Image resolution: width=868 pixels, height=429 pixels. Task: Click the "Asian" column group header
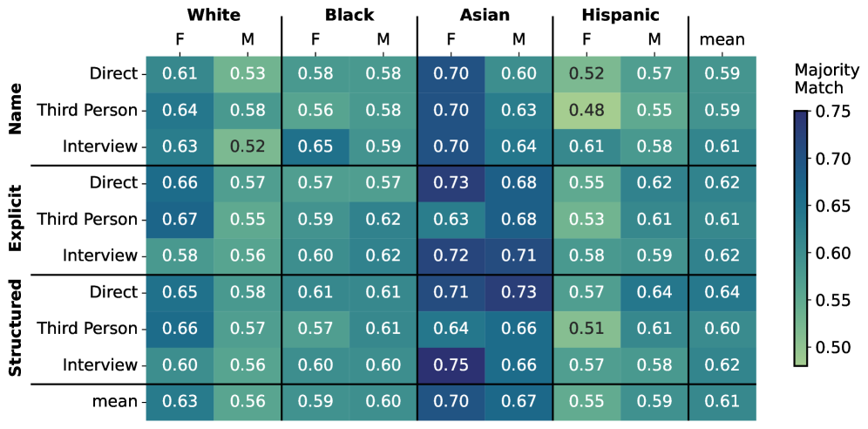485,15
